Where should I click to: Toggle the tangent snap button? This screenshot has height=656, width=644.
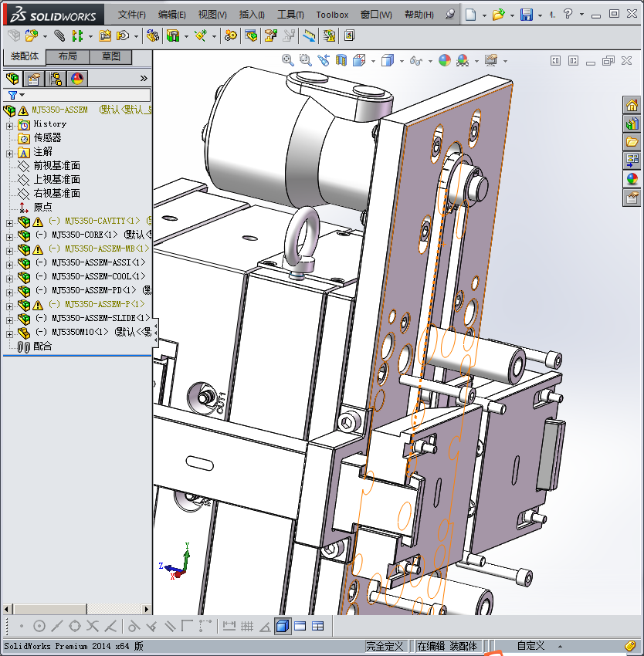click(134, 627)
